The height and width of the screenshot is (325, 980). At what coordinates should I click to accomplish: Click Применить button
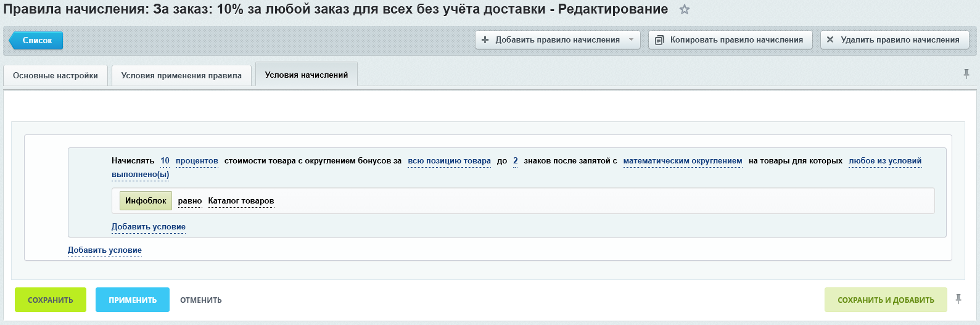coord(133,300)
